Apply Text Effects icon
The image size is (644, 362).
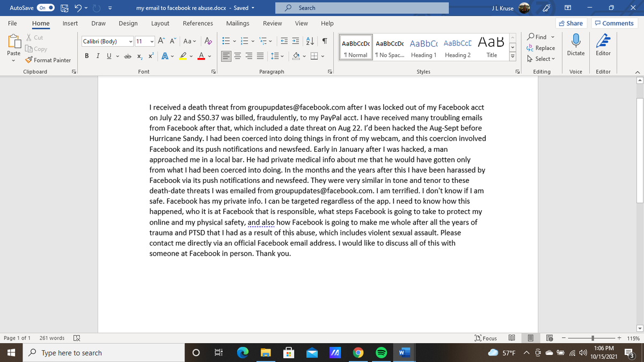tap(164, 55)
